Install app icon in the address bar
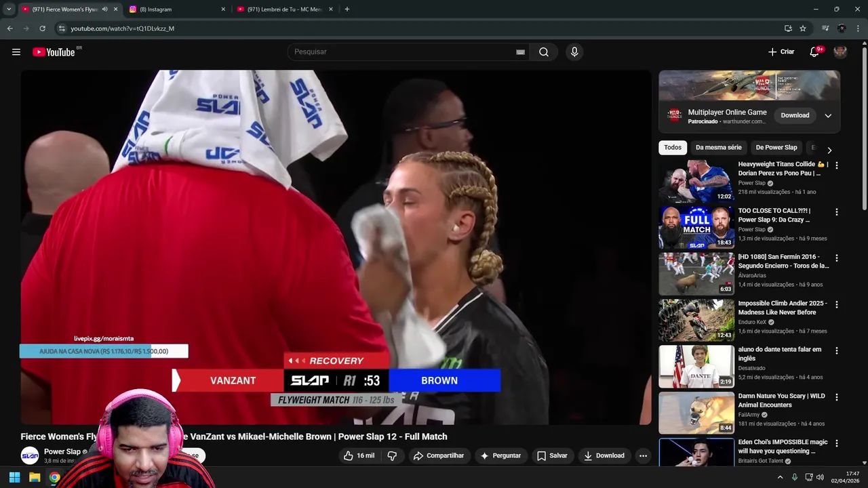Viewport: 868px width, 488px height. [x=788, y=28]
